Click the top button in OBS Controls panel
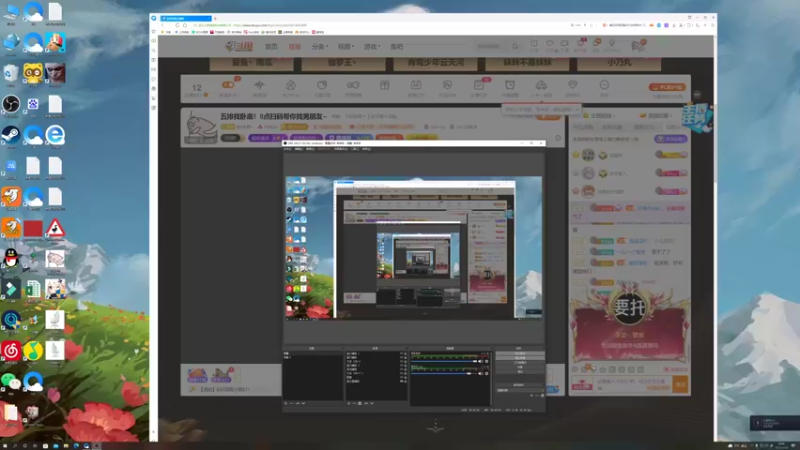 (x=520, y=354)
